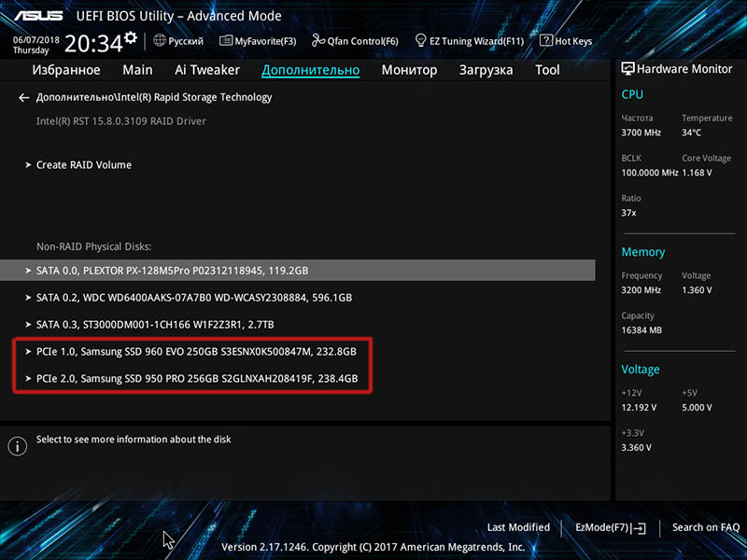Viewport: 747px width, 560px height.
Task: Click the memory capacity 16384 MB
Action: point(641,330)
